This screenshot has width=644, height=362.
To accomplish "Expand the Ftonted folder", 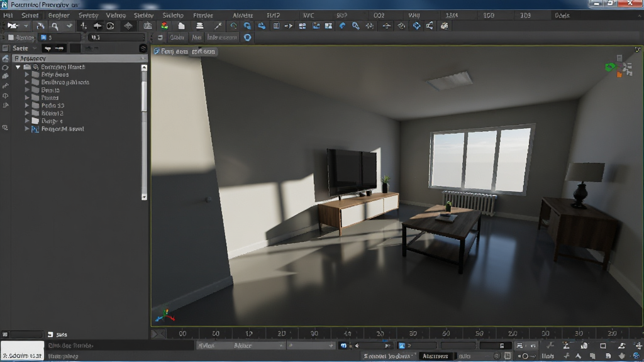I will point(27,97).
